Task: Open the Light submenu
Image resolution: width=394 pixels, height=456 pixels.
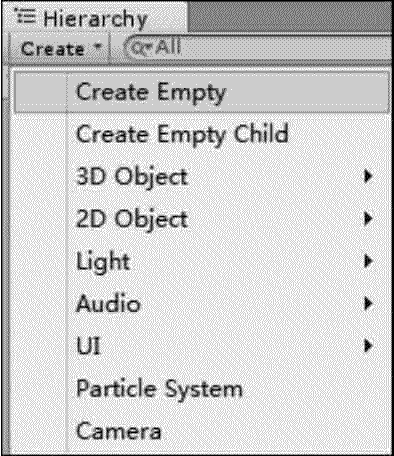Action: click(202, 262)
